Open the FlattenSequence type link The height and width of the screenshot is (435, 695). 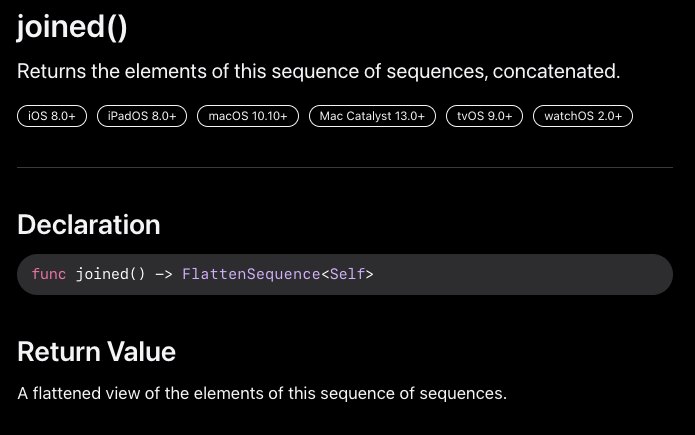250,274
